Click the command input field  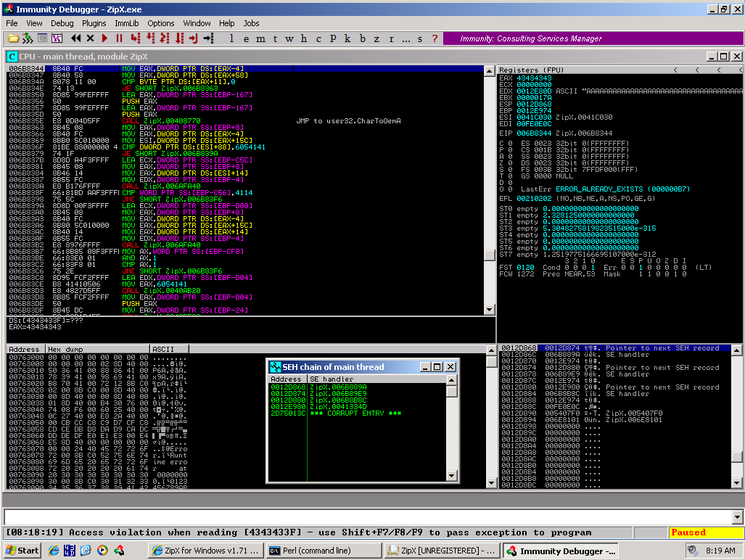click(369, 516)
